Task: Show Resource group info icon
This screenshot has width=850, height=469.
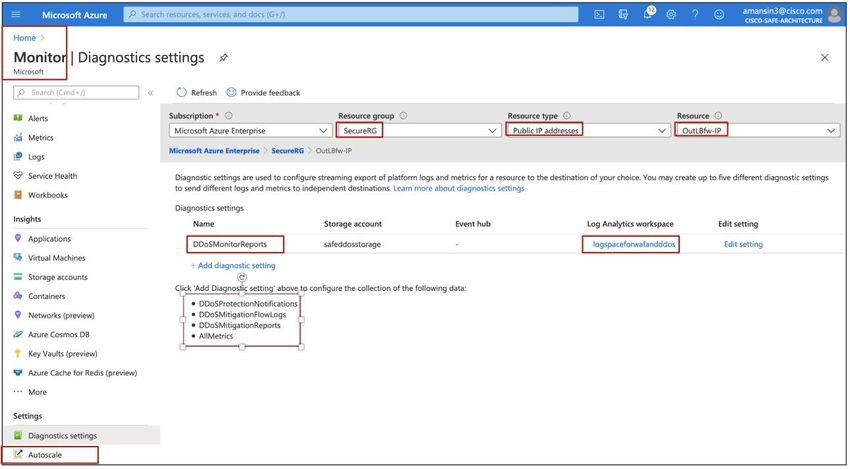Action: point(403,115)
